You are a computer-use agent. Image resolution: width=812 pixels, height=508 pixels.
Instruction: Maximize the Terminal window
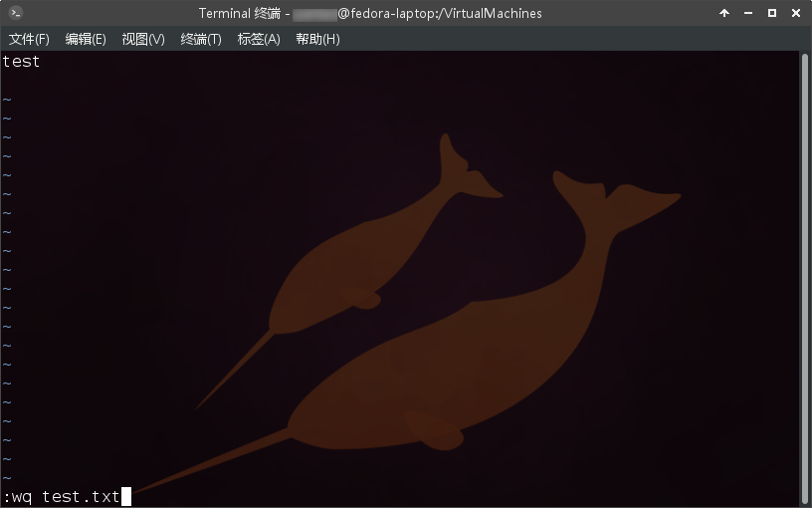(x=772, y=13)
